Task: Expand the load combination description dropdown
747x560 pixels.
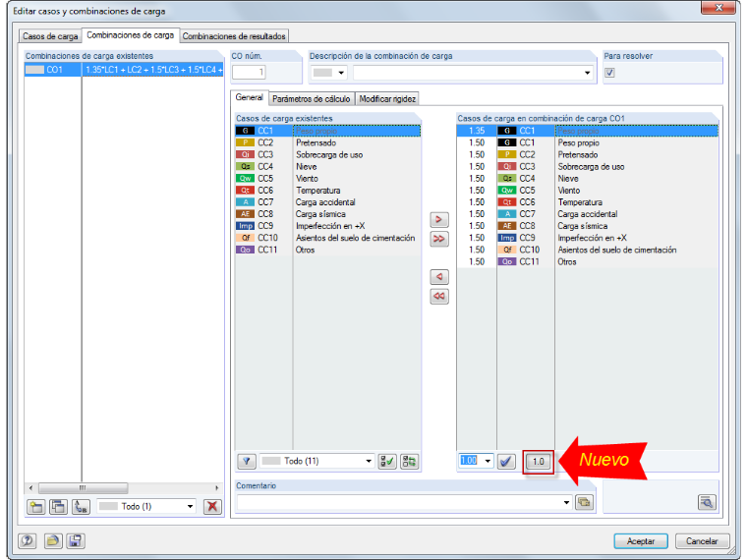Action: point(588,73)
